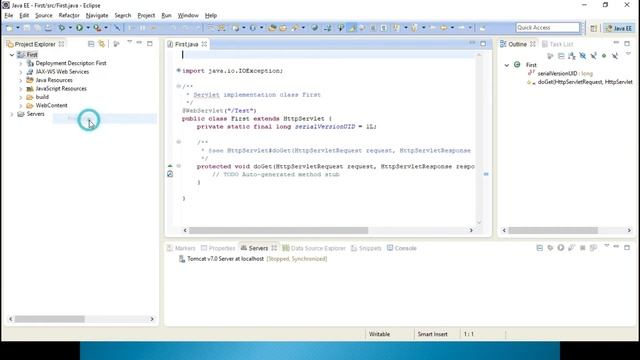
Task: Click the green Run toolbar button
Action: (79, 28)
